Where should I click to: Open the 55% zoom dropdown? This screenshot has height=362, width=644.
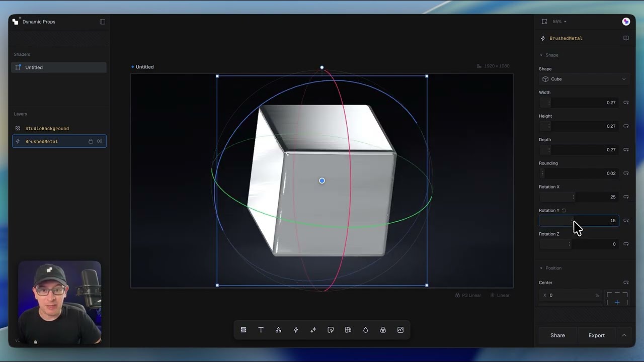click(559, 22)
